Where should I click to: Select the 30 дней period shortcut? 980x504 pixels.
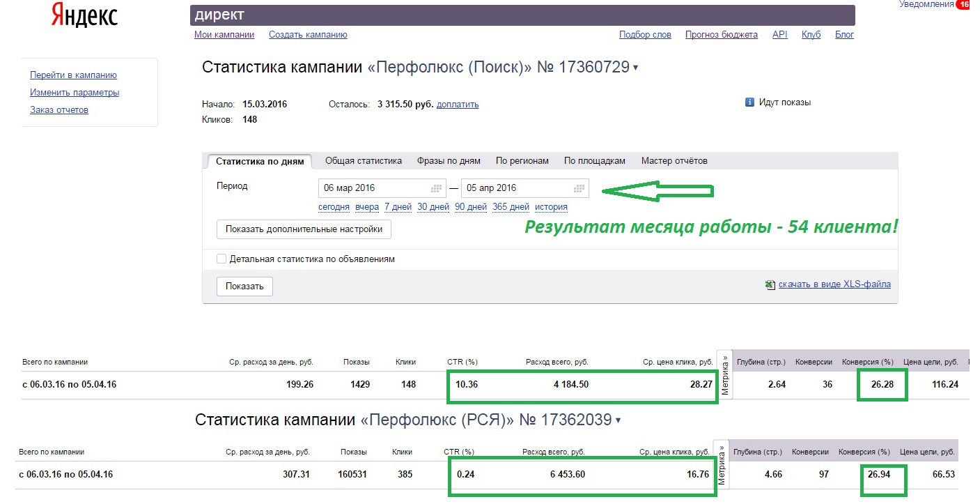click(433, 207)
